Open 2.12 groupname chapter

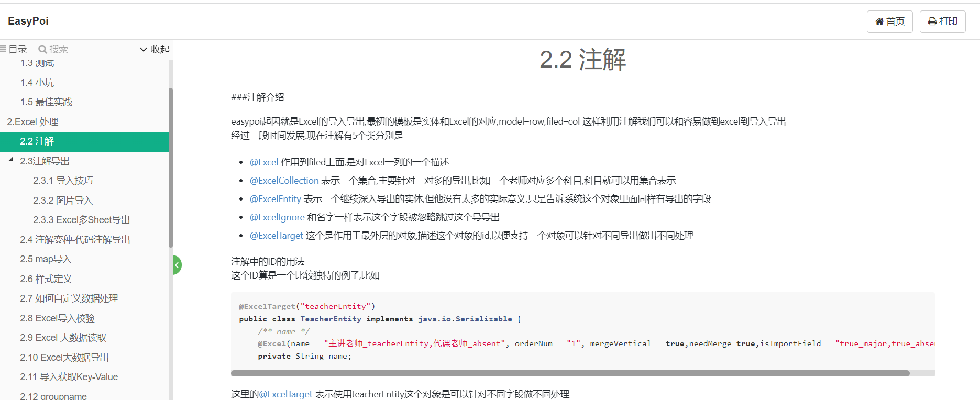(53, 396)
